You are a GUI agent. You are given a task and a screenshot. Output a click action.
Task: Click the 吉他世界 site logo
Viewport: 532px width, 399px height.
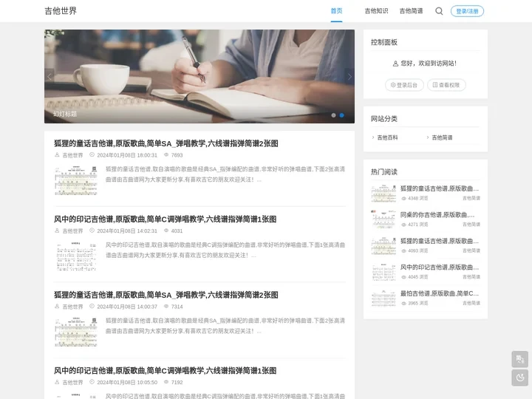click(61, 11)
